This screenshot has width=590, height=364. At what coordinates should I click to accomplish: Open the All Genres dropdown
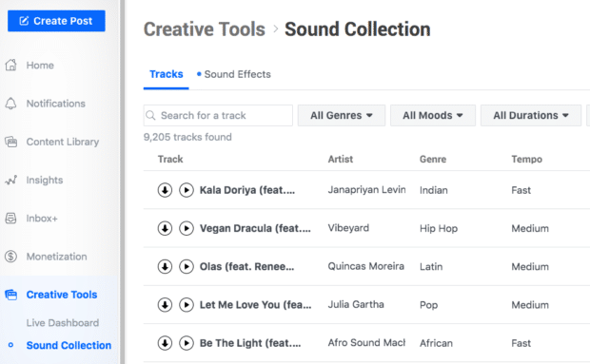pos(342,115)
